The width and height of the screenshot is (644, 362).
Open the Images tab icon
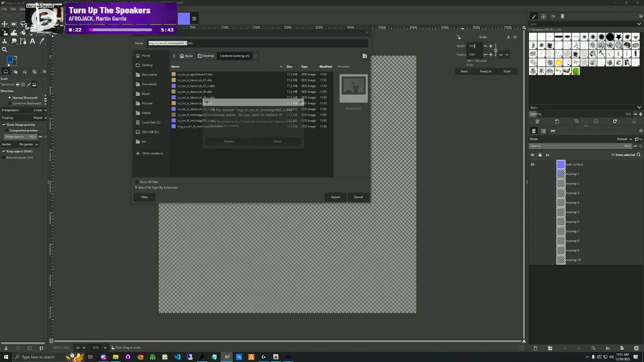pyautogui.click(x=34, y=71)
